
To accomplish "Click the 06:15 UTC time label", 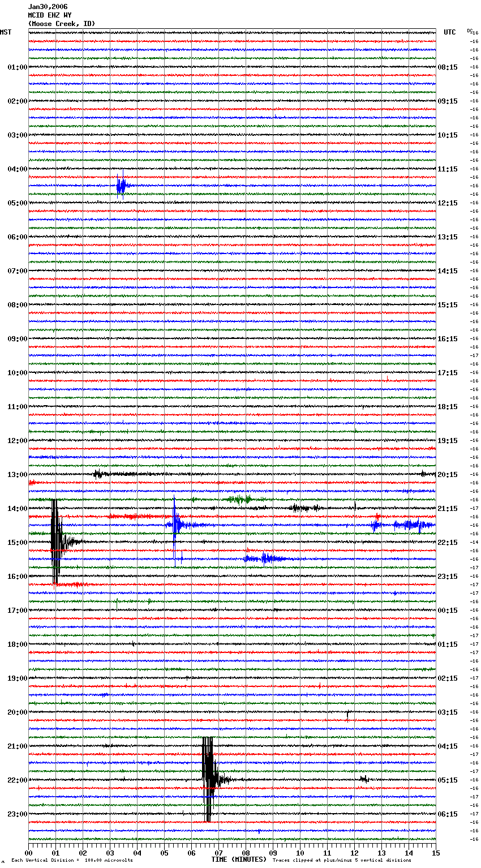I will 448,814.
